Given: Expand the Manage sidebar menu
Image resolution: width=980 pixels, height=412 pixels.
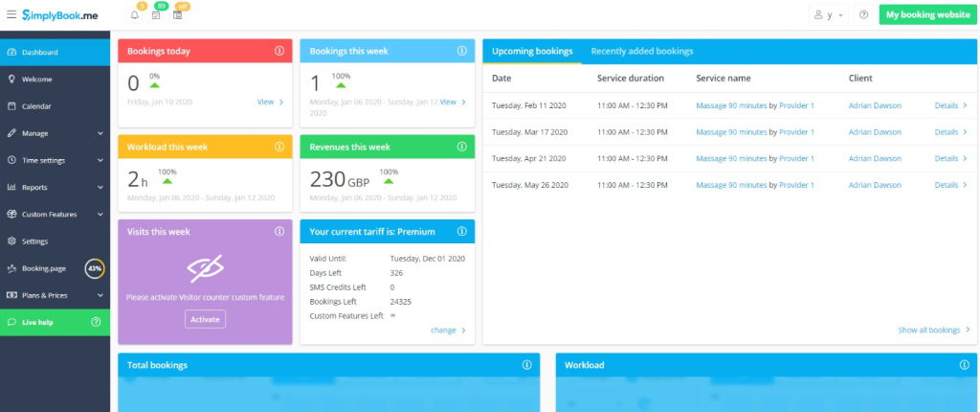Looking at the screenshot, I should coord(55,133).
